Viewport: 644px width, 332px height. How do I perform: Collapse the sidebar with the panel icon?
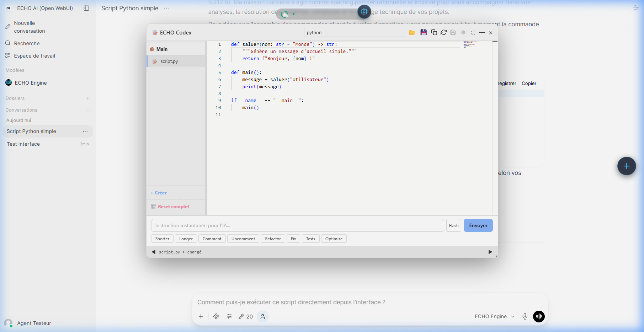point(86,8)
